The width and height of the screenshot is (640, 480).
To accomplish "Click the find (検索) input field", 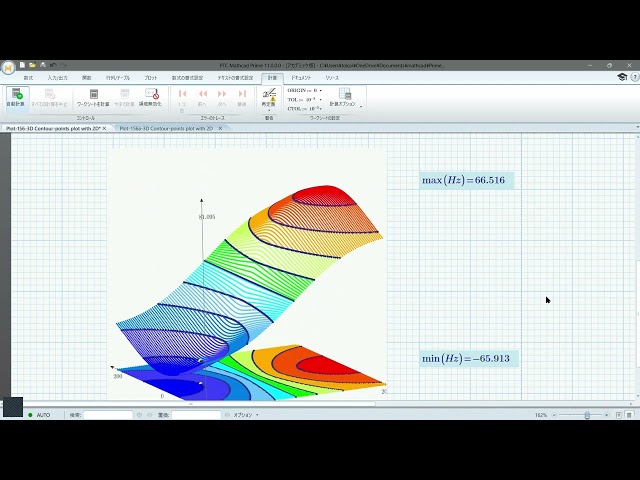I will point(108,415).
